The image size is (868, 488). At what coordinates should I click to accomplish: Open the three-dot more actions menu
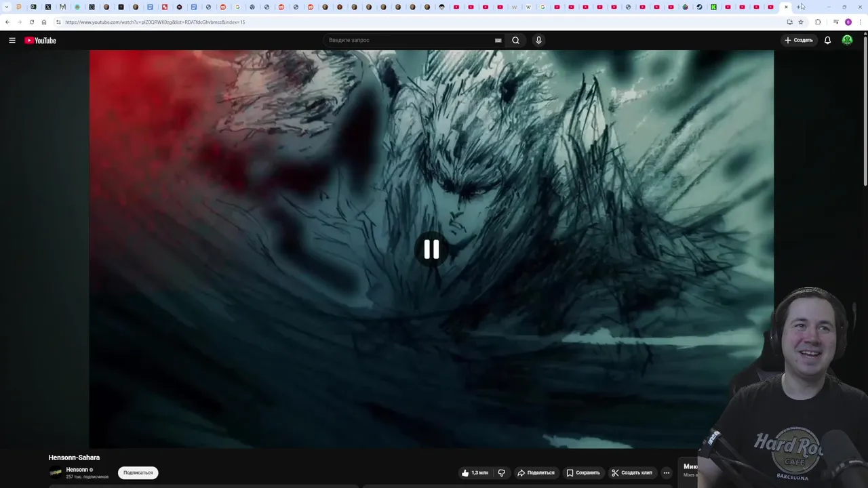tap(666, 472)
